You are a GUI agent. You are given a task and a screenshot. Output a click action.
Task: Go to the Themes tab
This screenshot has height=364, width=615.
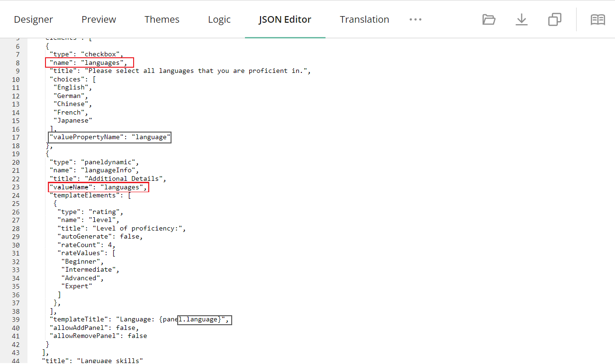coord(162,19)
